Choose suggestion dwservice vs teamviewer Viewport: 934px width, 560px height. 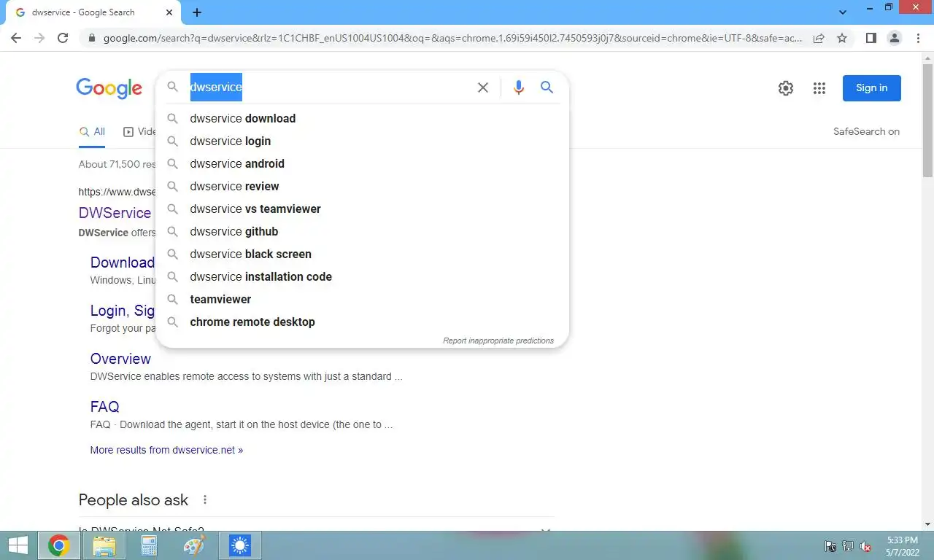click(362, 209)
